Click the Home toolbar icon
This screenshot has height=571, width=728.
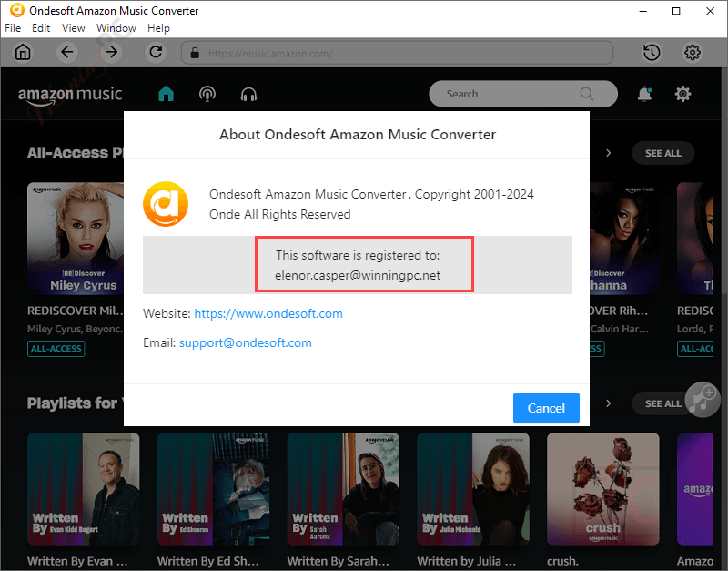(x=23, y=52)
